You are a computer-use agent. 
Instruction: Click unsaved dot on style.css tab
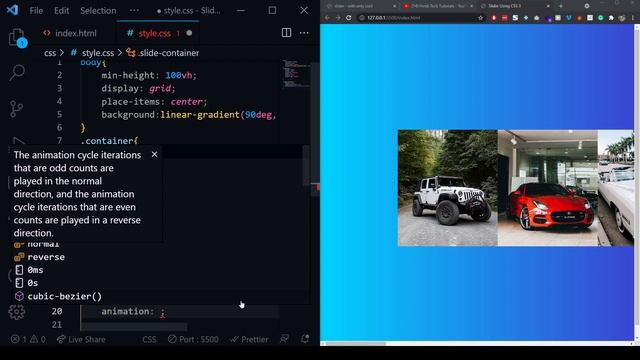pos(189,33)
